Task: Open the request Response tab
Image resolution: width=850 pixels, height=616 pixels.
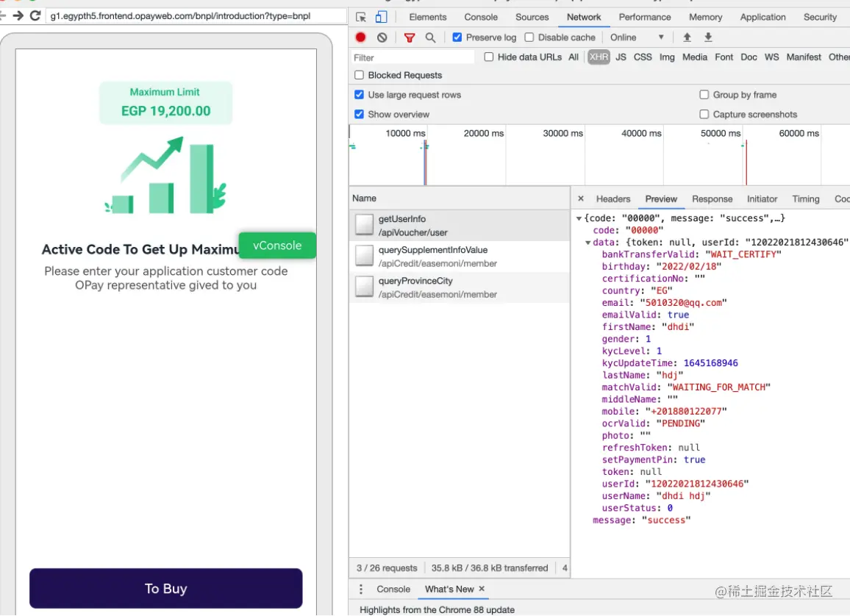Action: 712,198
